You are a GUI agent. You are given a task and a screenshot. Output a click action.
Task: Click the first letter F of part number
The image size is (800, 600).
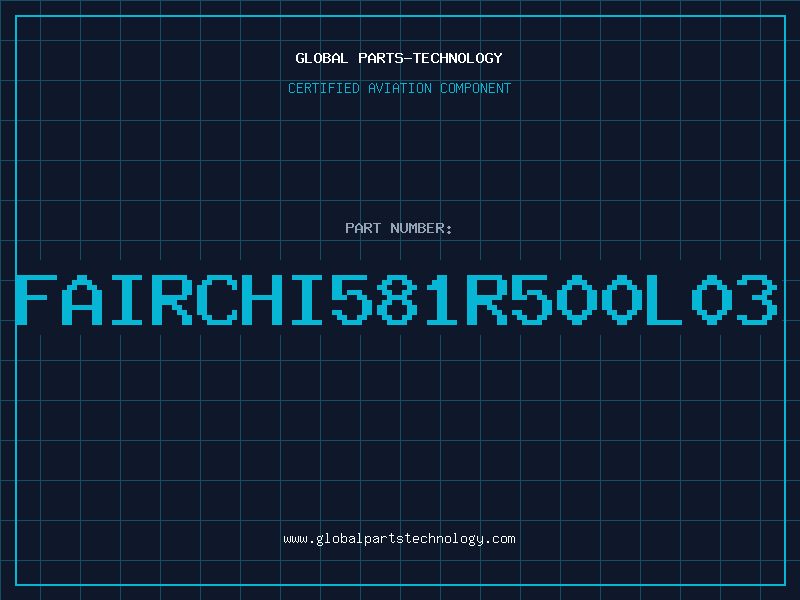tap(36, 300)
